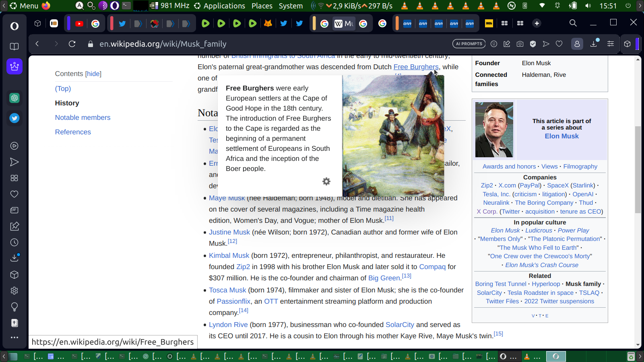
Task: Open History from the clock sidebar icon
Action: tap(14, 243)
